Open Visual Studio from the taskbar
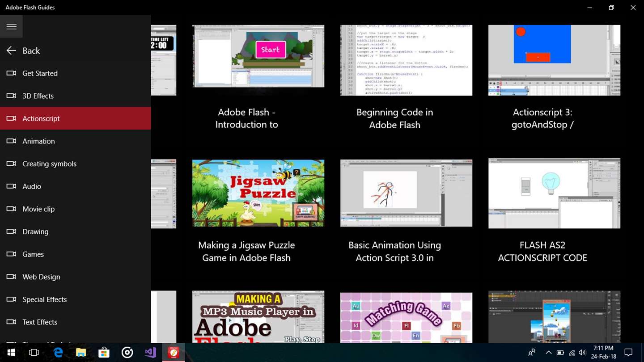644x362 pixels. 150,353
